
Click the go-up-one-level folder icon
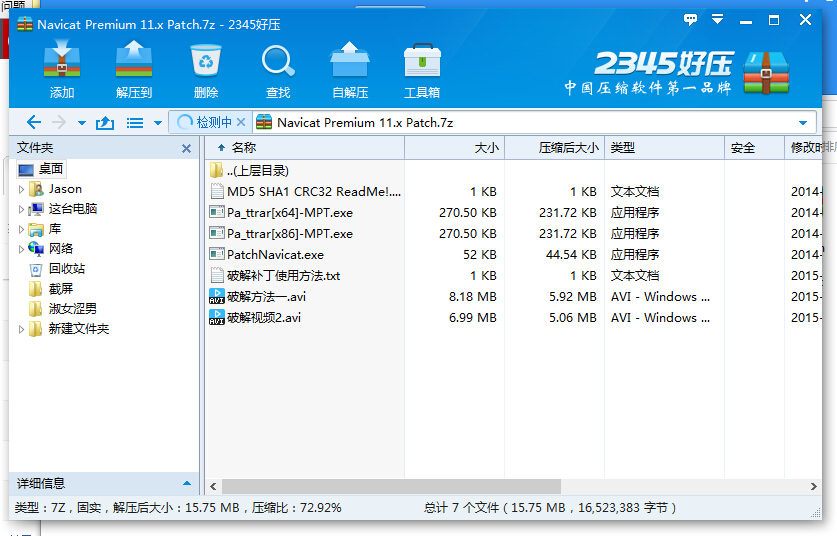point(105,123)
